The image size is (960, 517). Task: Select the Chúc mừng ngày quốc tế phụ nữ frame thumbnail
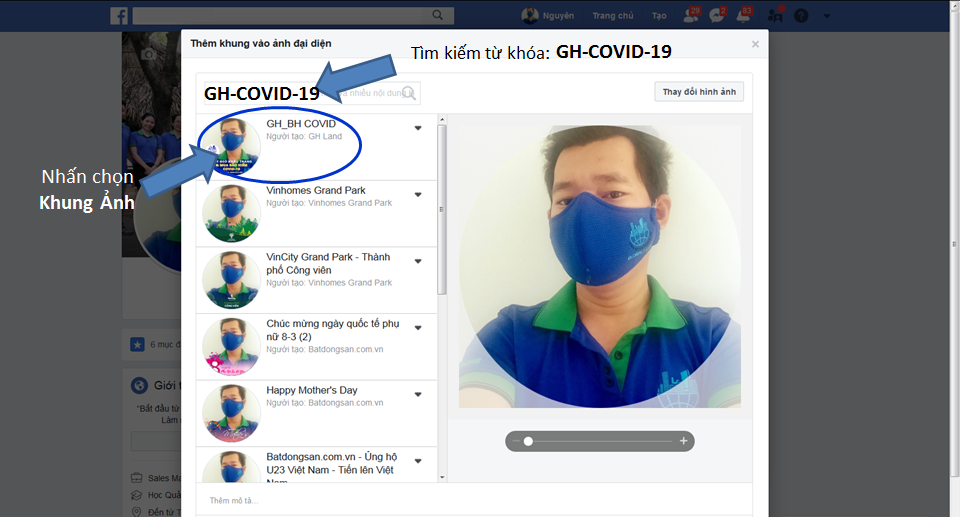[231, 347]
